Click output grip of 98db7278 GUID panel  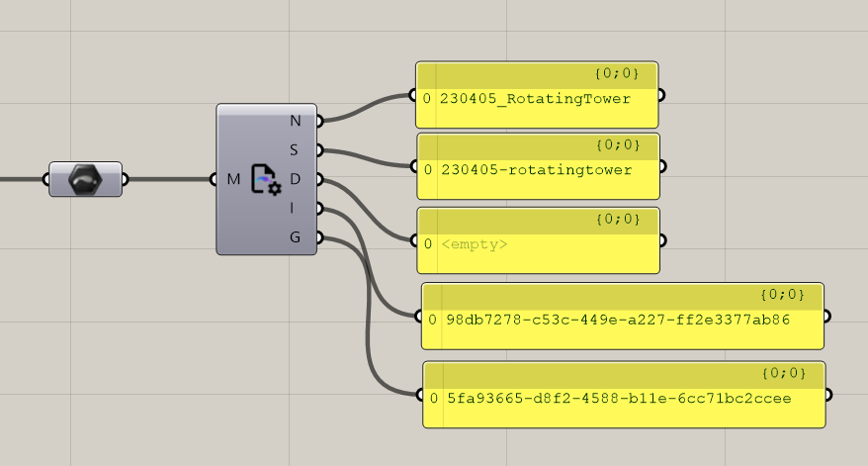tap(826, 317)
